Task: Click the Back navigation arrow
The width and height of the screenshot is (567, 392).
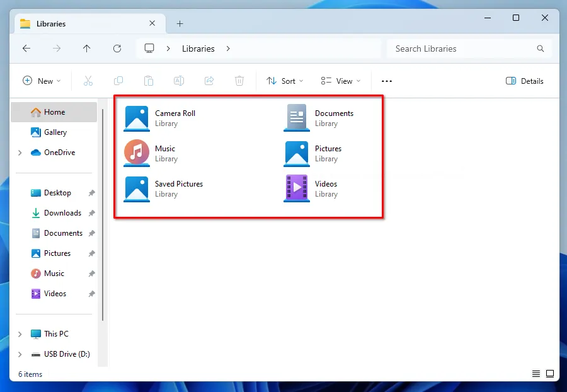Action: tap(26, 49)
